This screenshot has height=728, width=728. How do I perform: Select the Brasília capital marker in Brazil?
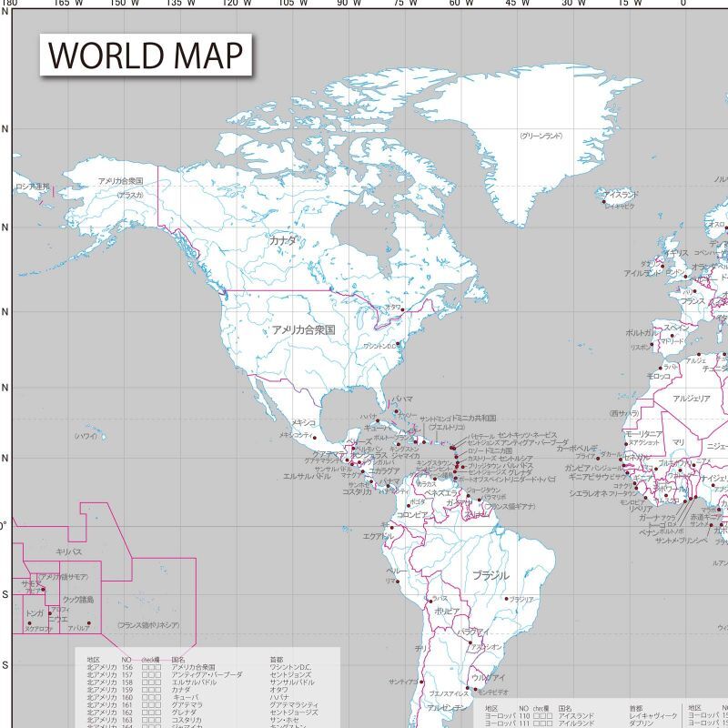tap(507, 599)
